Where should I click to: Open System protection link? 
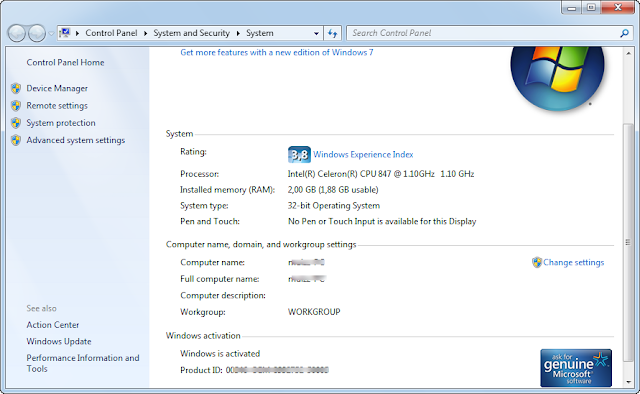[x=61, y=123]
